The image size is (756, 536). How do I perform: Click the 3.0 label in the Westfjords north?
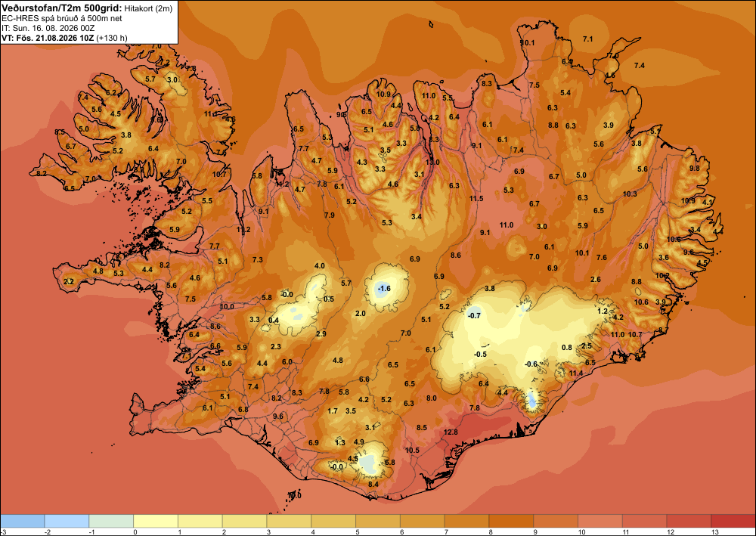pos(172,79)
